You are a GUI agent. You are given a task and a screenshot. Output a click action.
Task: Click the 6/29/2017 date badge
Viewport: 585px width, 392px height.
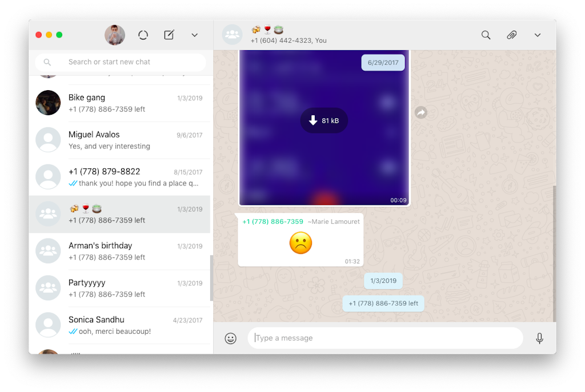pyautogui.click(x=383, y=62)
